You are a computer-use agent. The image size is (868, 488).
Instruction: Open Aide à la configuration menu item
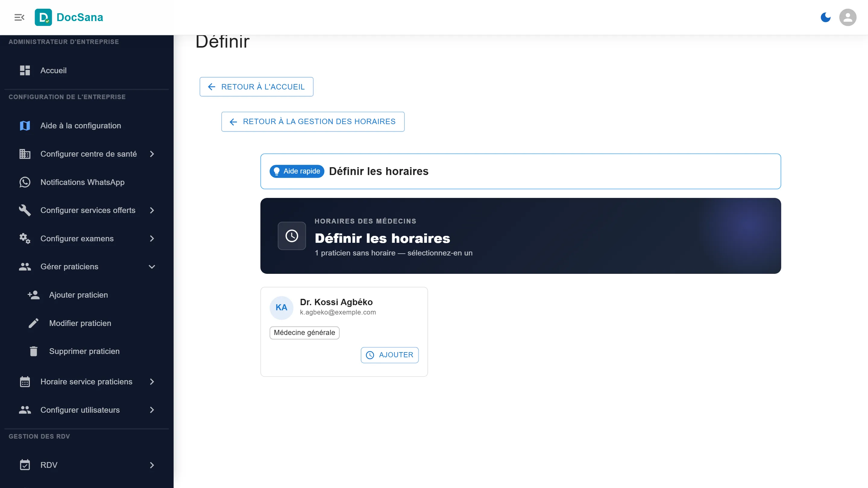[86, 126]
